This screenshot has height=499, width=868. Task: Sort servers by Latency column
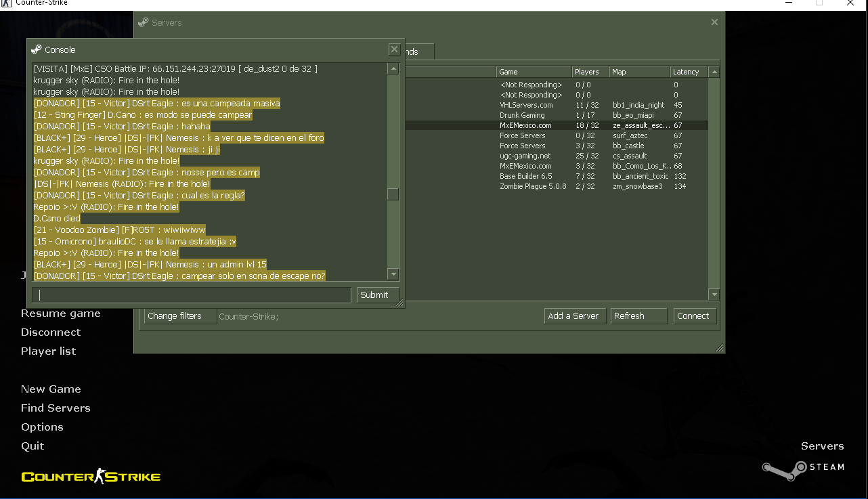pos(689,72)
